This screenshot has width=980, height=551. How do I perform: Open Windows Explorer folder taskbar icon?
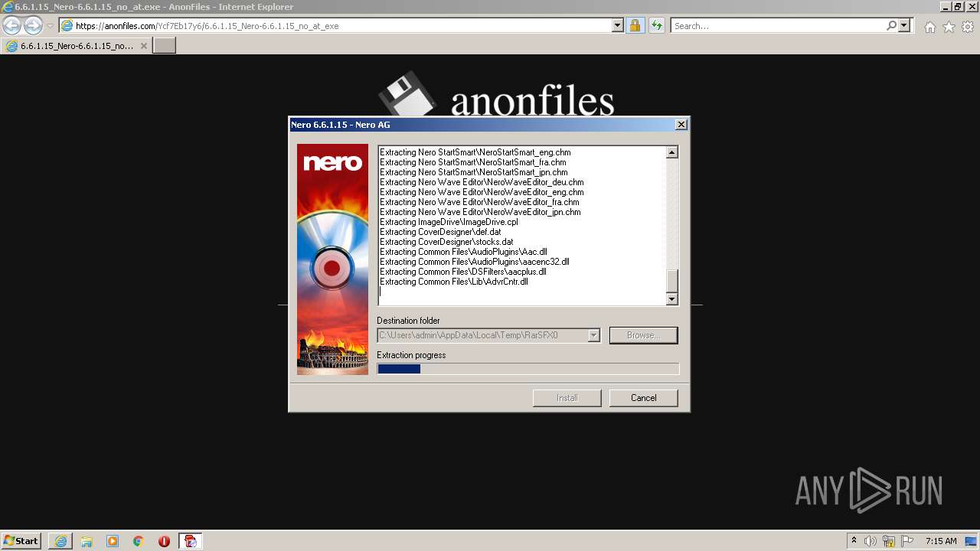tap(87, 541)
